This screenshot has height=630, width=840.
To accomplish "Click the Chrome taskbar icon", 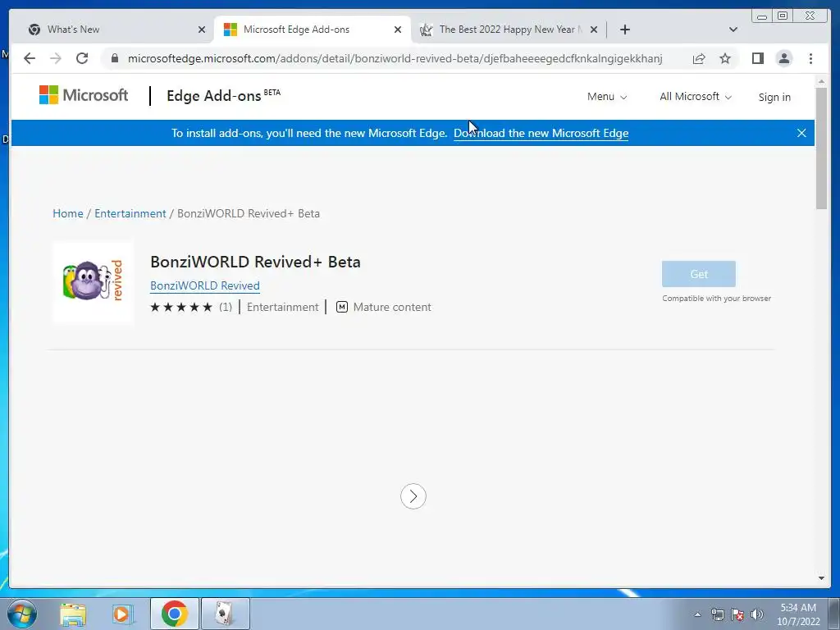I will (x=175, y=614).
